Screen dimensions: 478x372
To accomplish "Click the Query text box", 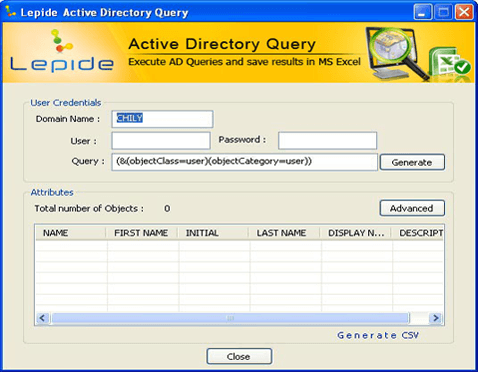I will tap(244, 162).
